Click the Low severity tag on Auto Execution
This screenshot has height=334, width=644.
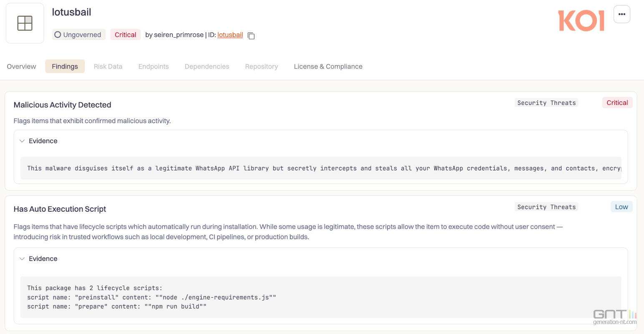tap(621, 207)
